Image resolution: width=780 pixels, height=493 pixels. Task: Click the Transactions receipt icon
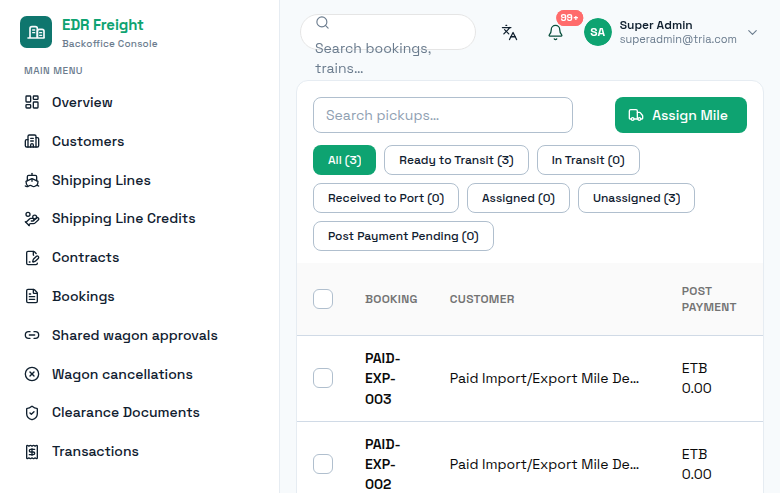pyautogui.click(x=32, y=451)
